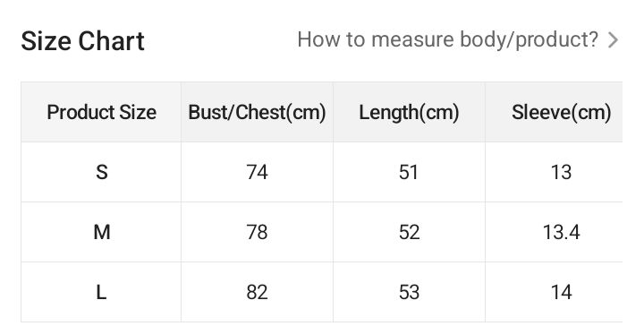Image resolution: width=644 pixels, height=326 pixels.
Task: Click sleeve value 13 for size S
Action: (x=561, y=172)
